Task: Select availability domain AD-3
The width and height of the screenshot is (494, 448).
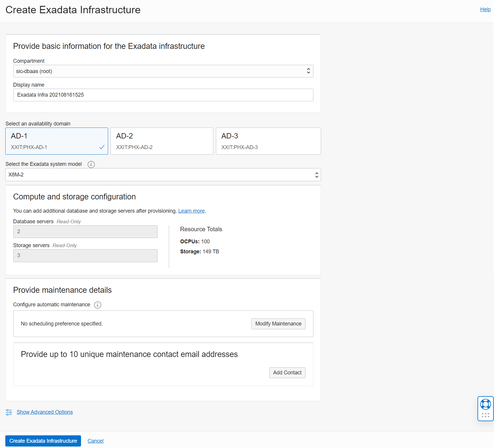Action: [x=268, y=141]
